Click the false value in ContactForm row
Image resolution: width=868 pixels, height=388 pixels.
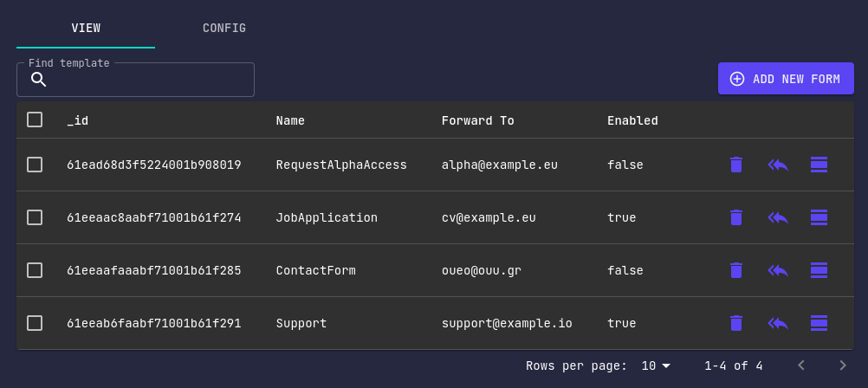625,270
